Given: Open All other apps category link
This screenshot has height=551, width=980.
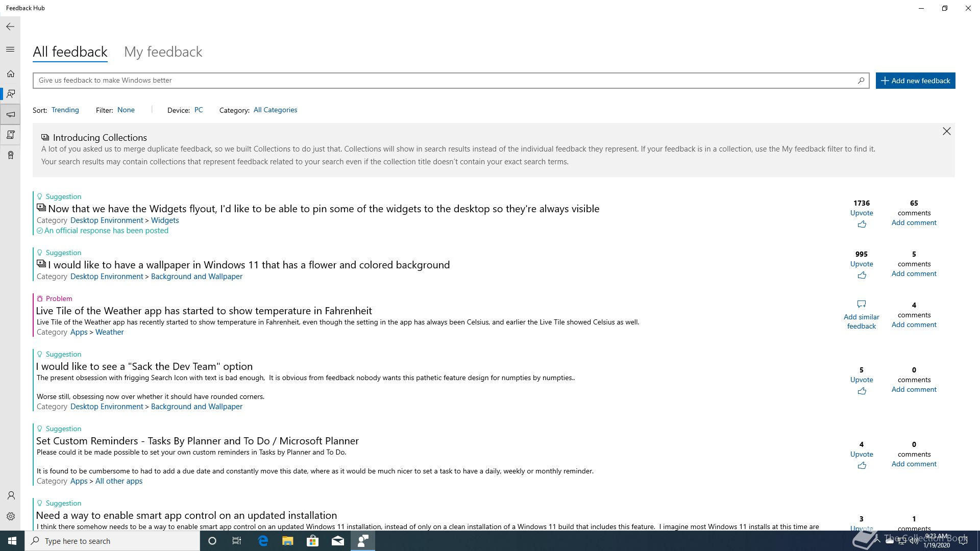Looking at the screenshot, I should click(119, 481).
